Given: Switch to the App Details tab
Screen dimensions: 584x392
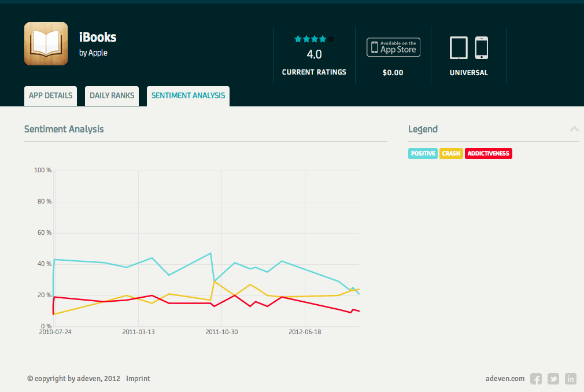Looking at the screenshot, I should click(50, 95).
